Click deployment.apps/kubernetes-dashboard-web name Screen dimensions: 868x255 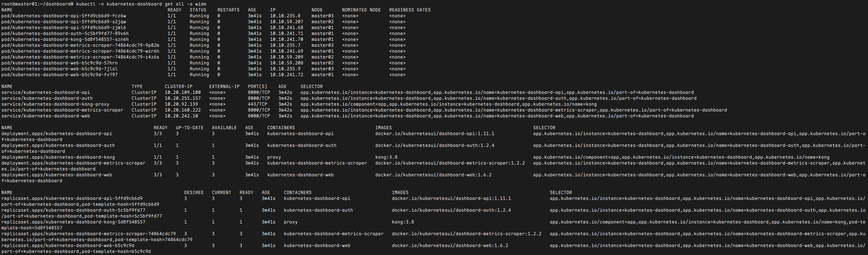[x=57, y=175]
